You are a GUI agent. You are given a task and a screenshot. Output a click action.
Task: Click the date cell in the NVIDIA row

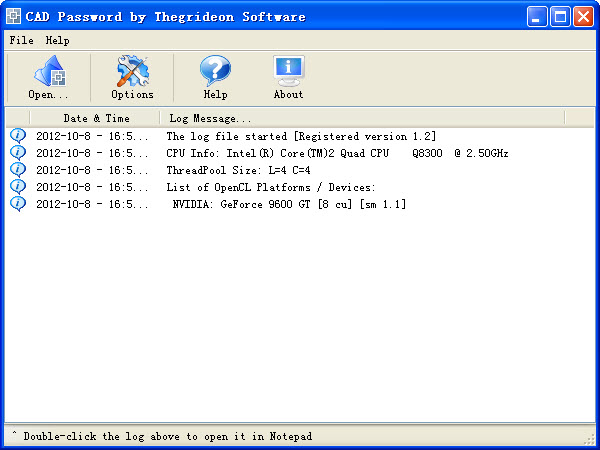(x=92, y=204)
